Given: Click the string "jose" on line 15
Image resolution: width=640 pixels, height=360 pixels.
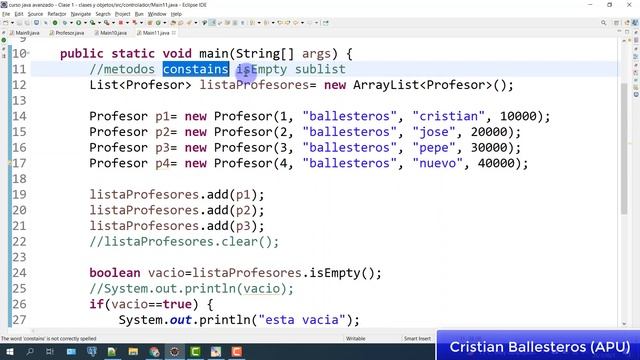Looking at the screenshot, I should point(434,132).
